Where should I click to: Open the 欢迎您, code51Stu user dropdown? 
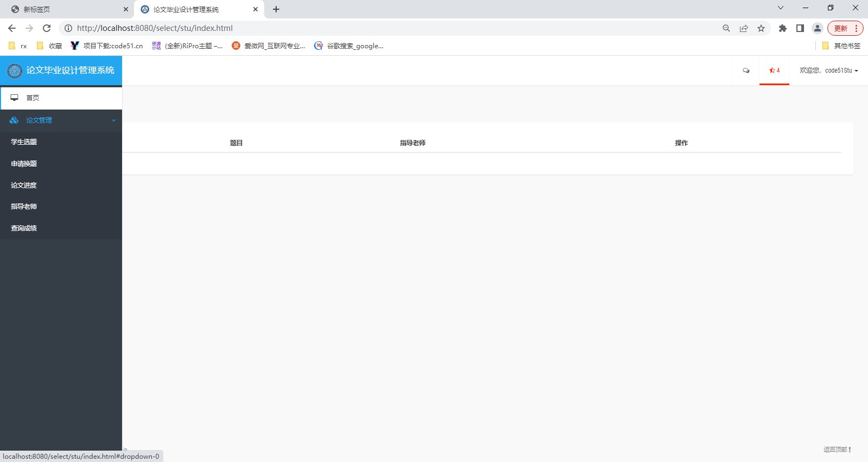[828, 70]
